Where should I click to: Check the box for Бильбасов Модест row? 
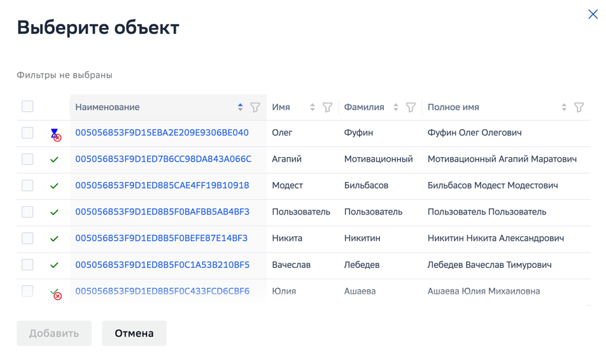(x=27, y=185)
